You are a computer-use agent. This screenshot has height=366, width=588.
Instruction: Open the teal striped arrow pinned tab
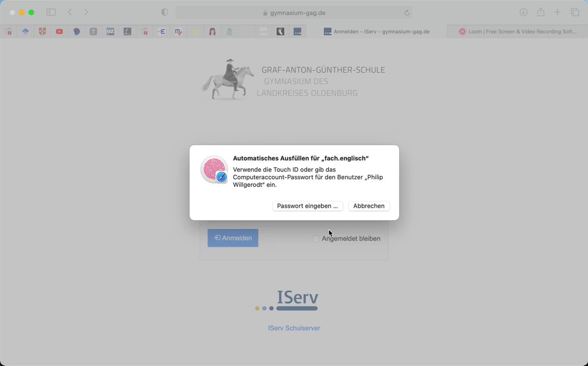229,32
